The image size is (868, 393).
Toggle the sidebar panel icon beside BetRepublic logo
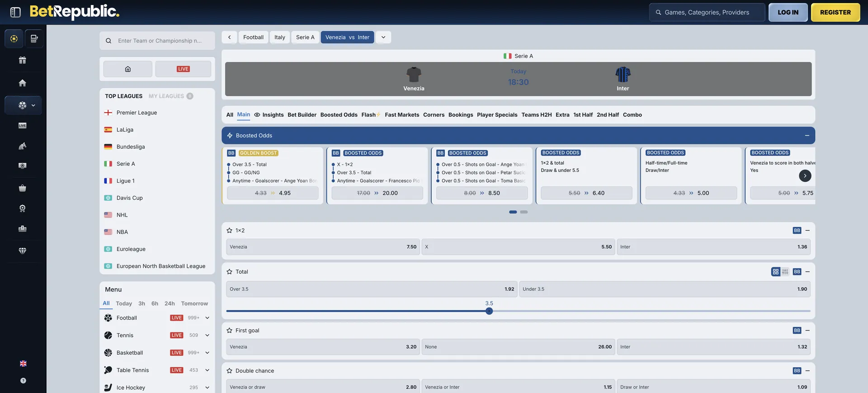pos(15,12)
